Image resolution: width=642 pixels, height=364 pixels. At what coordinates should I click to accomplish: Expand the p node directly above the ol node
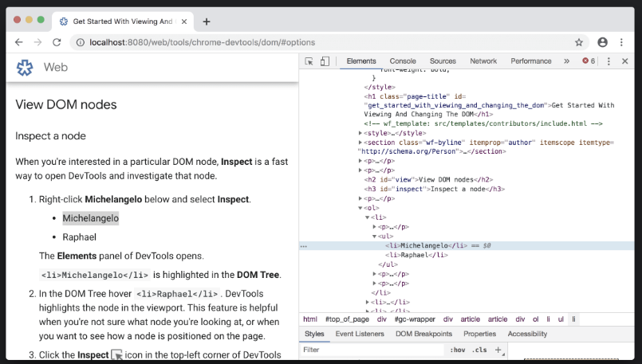360,198
